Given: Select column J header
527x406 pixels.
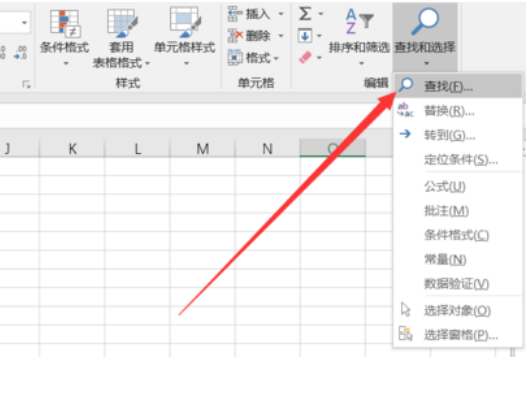Looking at the screenshot, I should pos(19,148).
